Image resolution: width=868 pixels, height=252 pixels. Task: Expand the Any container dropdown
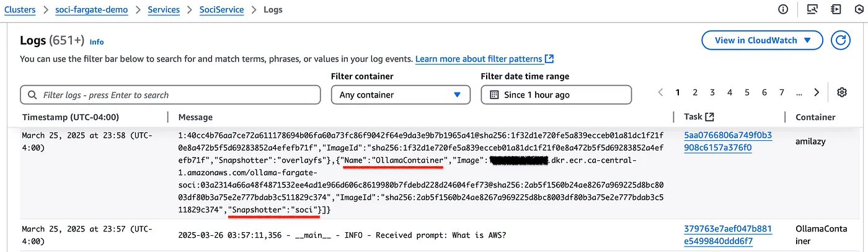coord(401,95)
